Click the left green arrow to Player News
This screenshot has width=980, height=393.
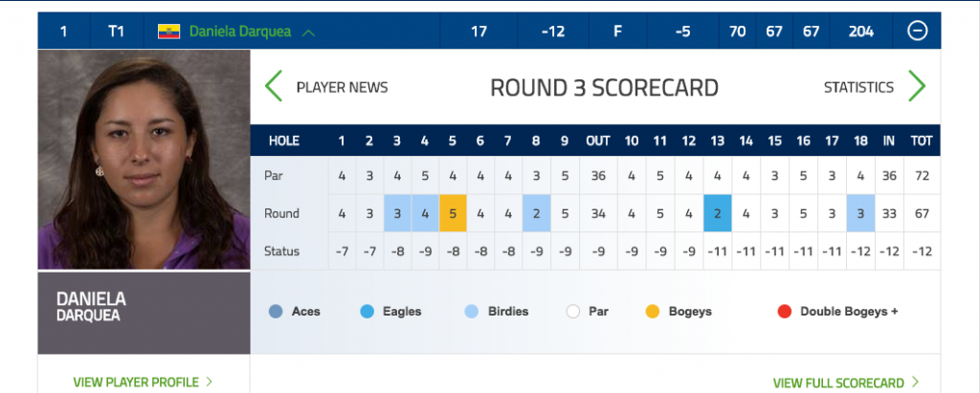(274, 86)
